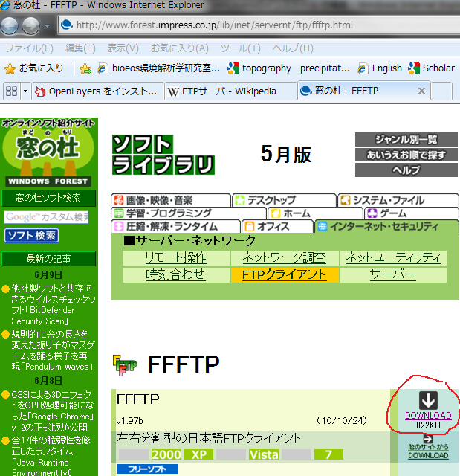Select the 圧縮・解凍・ランタイム category tab
The width and height of the screenshot is (460, 476).
pyautogui.click(x=175, y=226)
